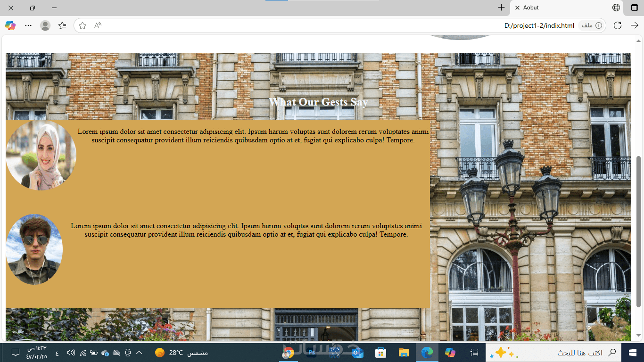
Task: Open the Edge profile avatar
Action: click(x=45, y=25)
